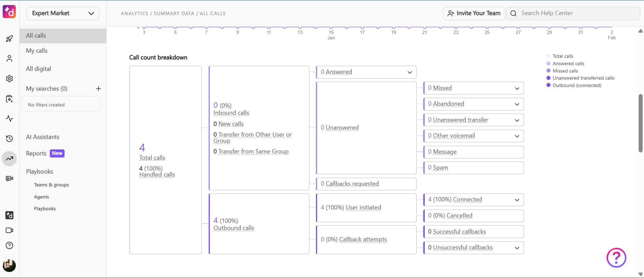Open Teams & groups under Playbooks

click(51, 185)
